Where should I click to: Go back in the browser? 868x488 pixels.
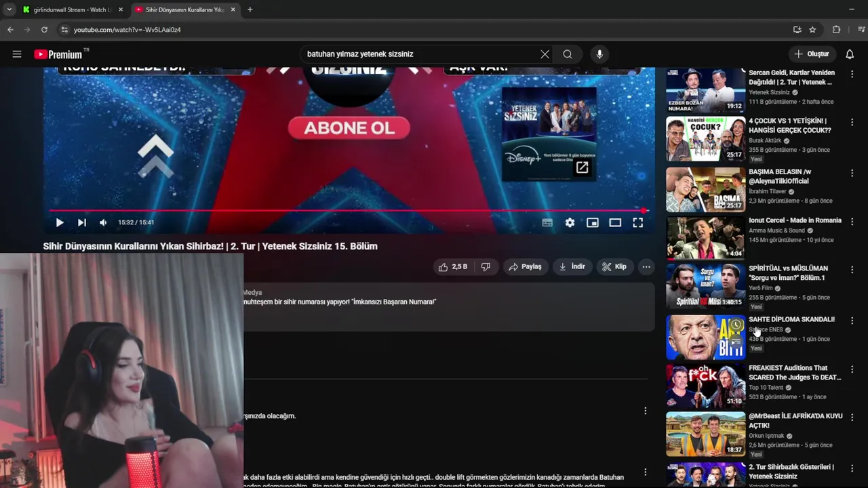pyautogui.click(x=10, y=30)
